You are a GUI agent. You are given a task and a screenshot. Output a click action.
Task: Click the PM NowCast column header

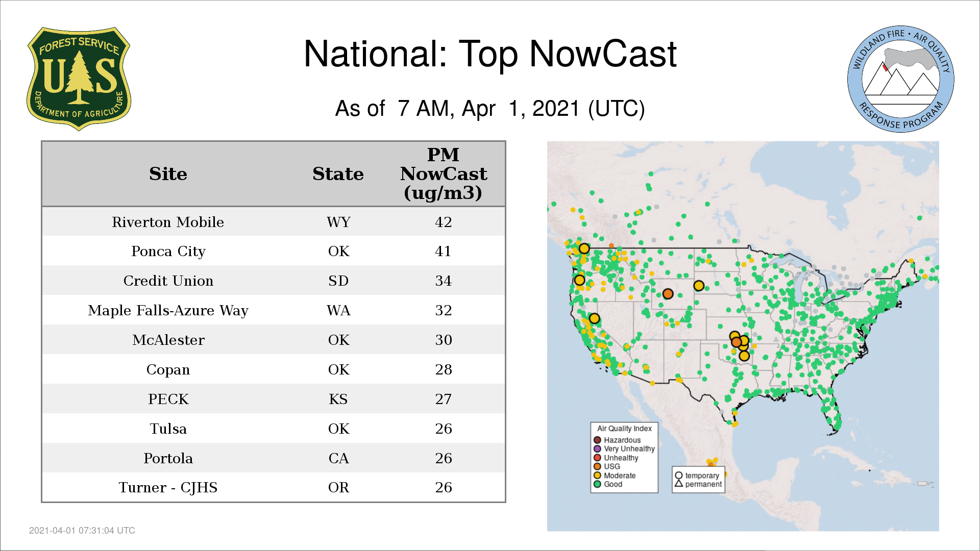click(x=443, y=174)
